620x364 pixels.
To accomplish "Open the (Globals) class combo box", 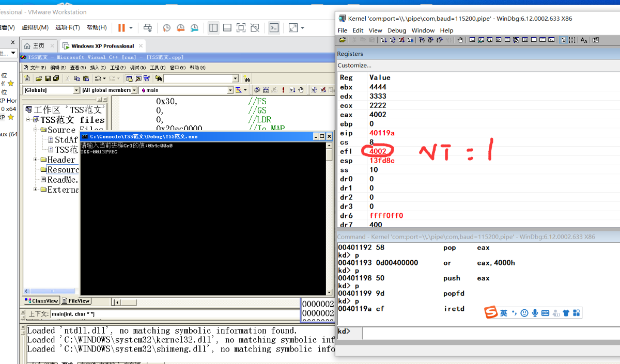I will click(x=51, y=90).
